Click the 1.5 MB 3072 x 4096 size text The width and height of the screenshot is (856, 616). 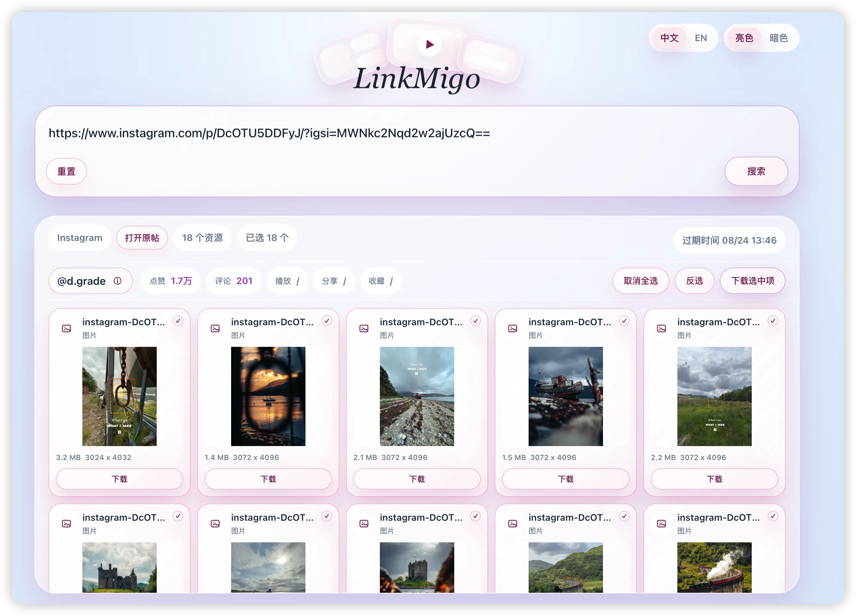[x=539, y=458]
